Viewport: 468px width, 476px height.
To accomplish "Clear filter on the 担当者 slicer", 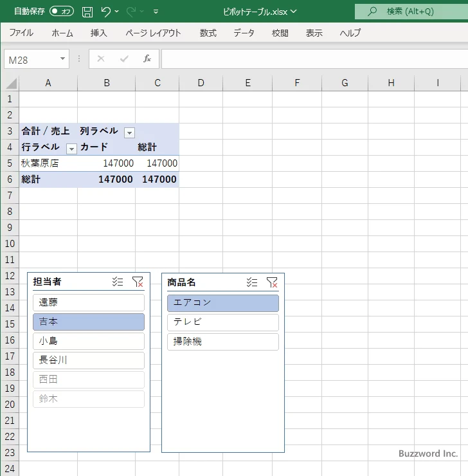I will click(138, 282).
